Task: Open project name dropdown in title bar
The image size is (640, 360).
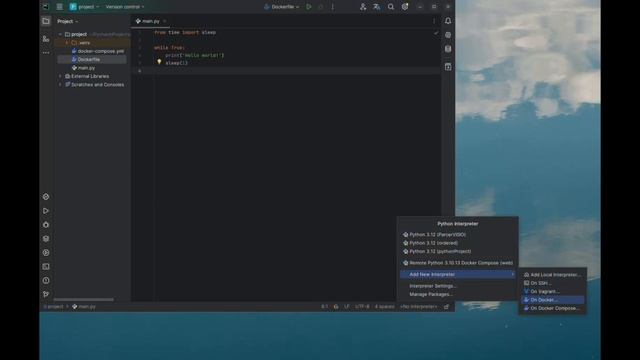Action: [85, 7]
